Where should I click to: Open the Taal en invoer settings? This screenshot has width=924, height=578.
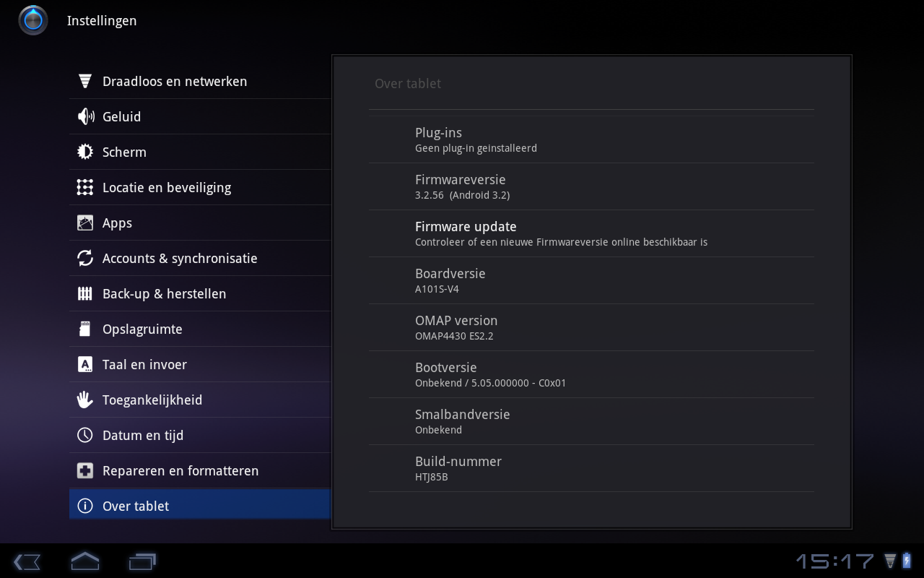point(144,365)
